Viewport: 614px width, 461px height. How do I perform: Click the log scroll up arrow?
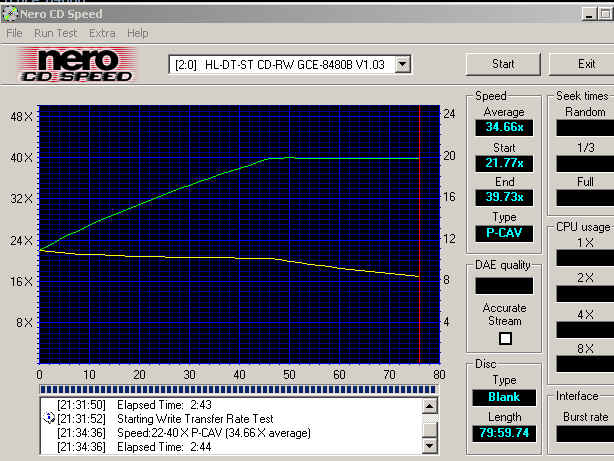(x=430, y=406)
